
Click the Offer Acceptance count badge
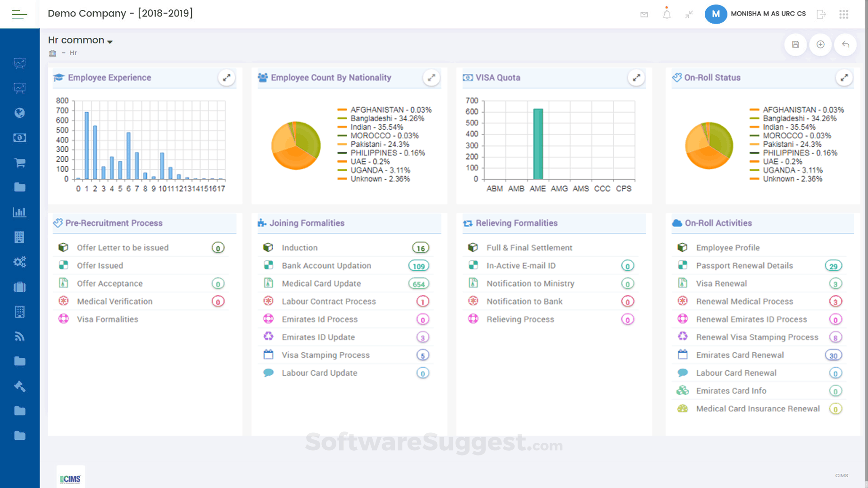pyautogui.click(x=218, y=284)
